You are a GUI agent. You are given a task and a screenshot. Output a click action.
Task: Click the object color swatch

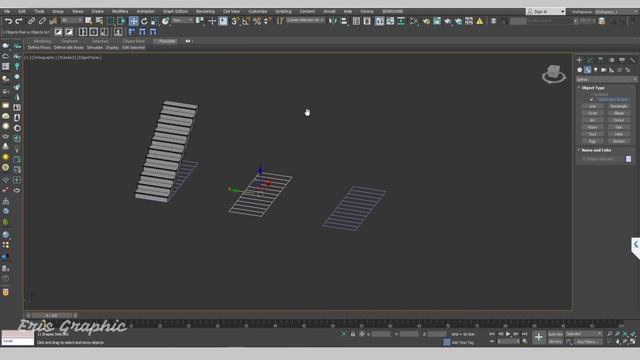coord(628,159)
